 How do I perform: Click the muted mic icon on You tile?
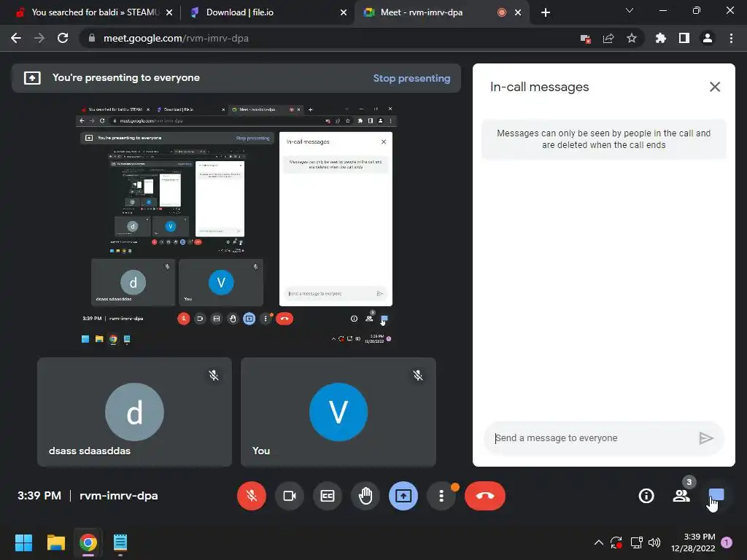(418, 376)
